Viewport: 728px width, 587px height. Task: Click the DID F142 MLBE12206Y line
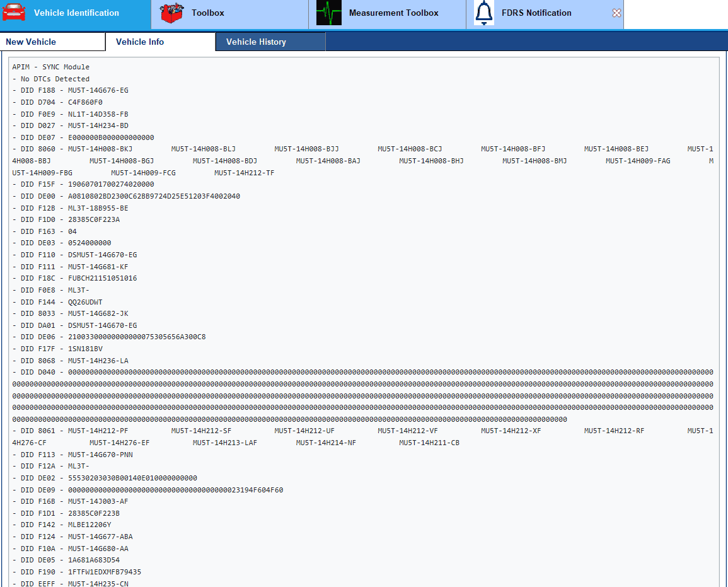pyautogui.click(x=66, y=525)
